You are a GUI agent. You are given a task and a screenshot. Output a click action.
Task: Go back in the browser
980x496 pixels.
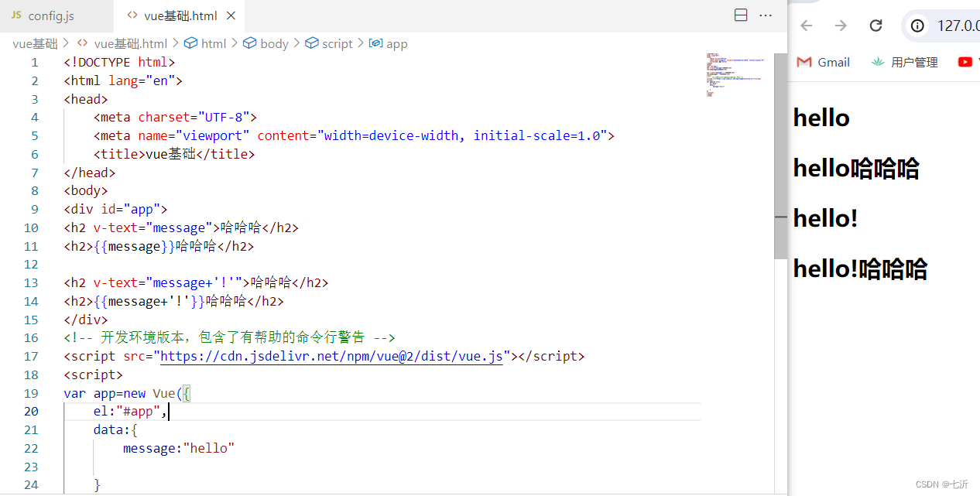click(807, 26)
